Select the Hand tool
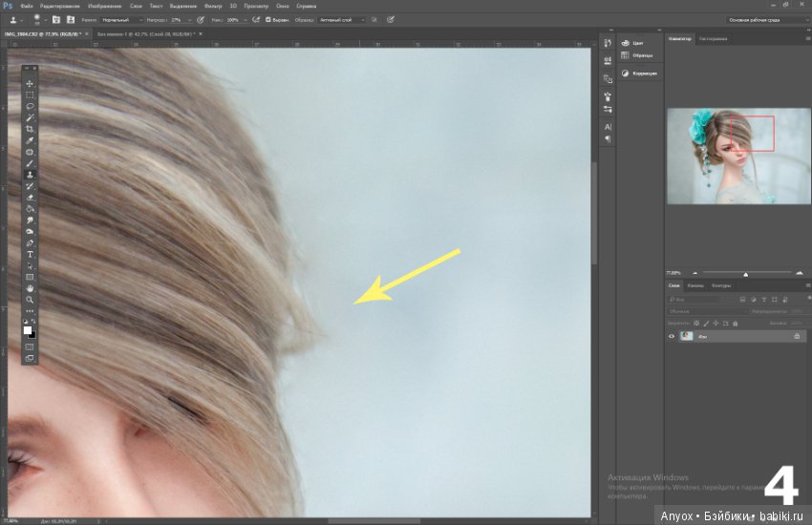Image resolution: width=812 pixels, height=525 pixels. (30, 288)
